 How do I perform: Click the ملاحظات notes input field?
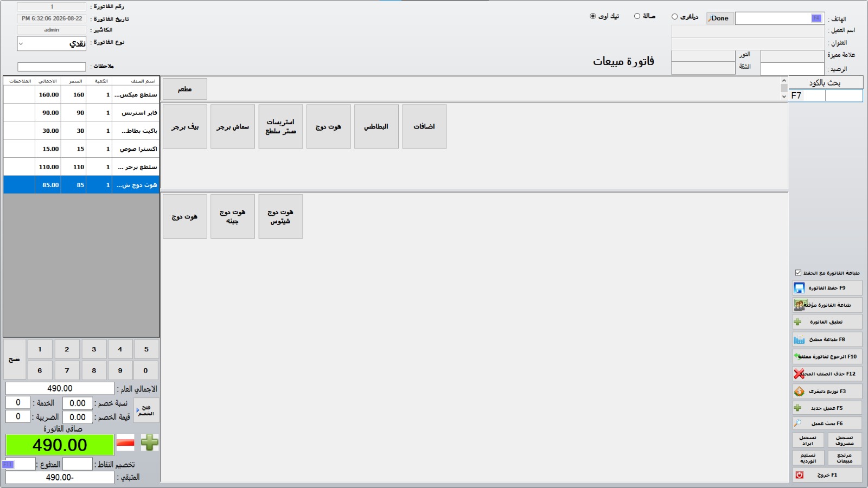[x=52, y=67]
